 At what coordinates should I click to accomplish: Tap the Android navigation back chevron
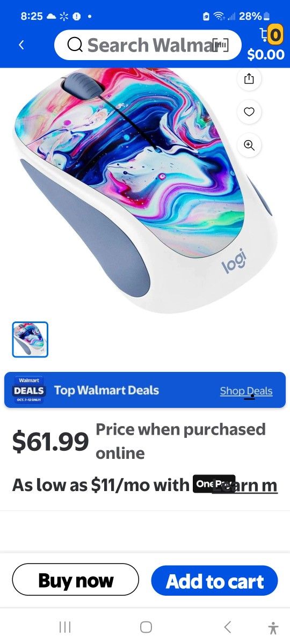(x=227, y=627)
